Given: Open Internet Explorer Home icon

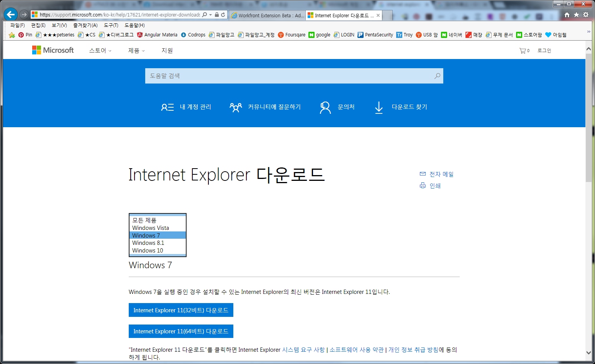Looking at the screenshot, I should [x=567, y=15].
